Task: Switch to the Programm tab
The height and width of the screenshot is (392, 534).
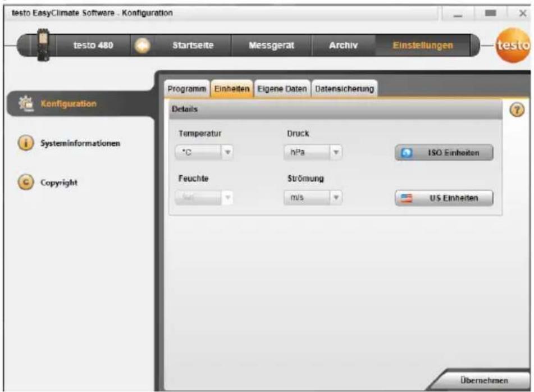Action: click(x=186, y=89)
